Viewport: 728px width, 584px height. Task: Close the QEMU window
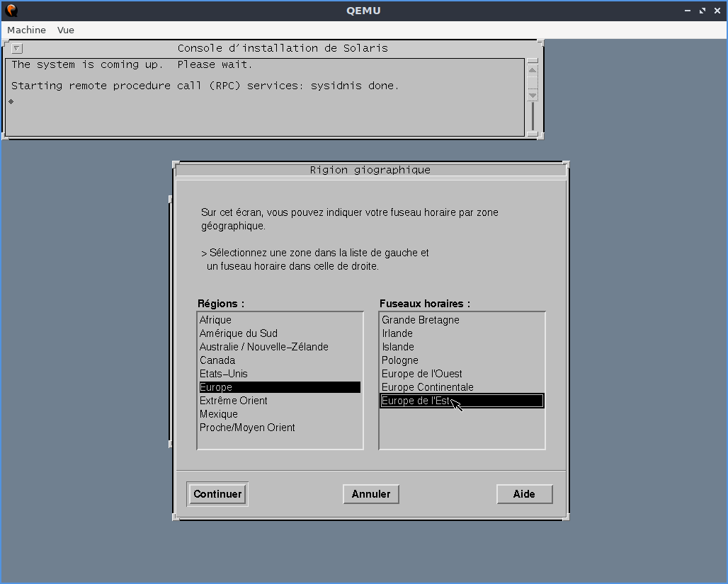point(717,11)
